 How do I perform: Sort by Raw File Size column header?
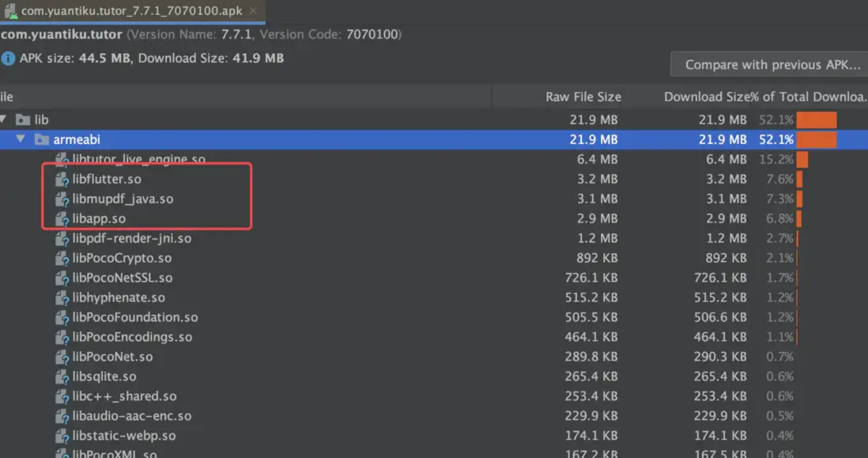[x=583, y=97]
